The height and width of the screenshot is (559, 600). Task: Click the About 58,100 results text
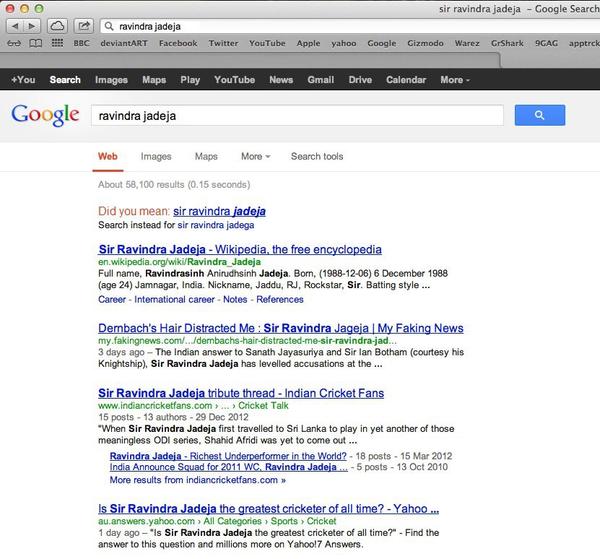pos(174,184)
